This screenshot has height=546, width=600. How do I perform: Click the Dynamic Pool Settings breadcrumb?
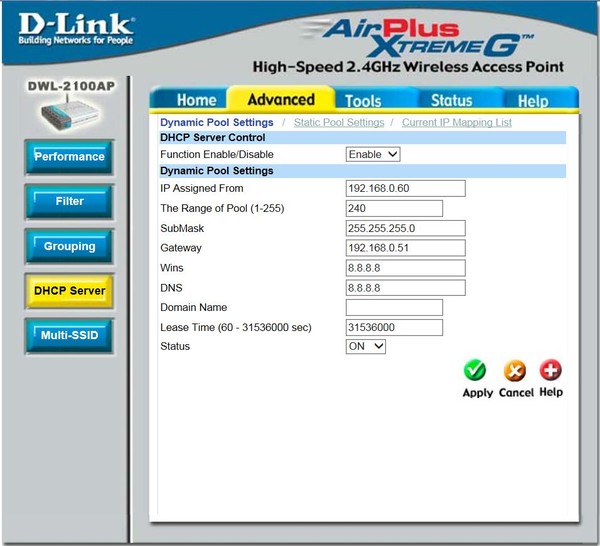(217, 122)
